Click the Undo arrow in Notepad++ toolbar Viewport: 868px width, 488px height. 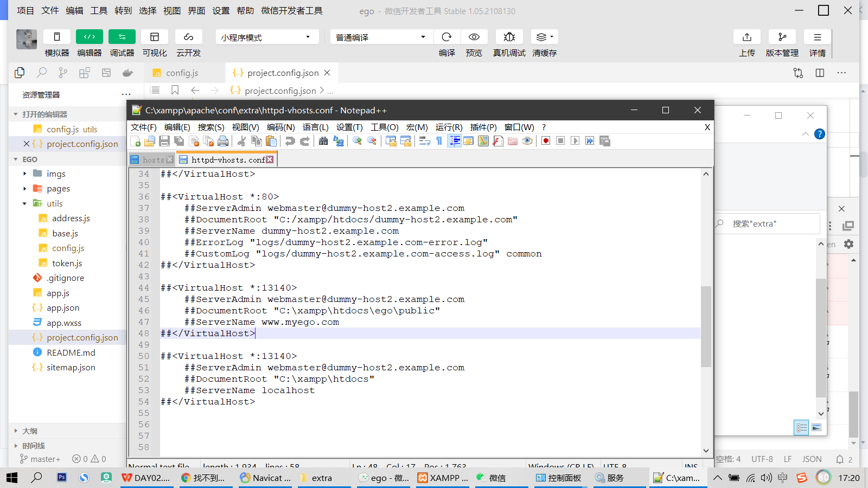point(290,142)
